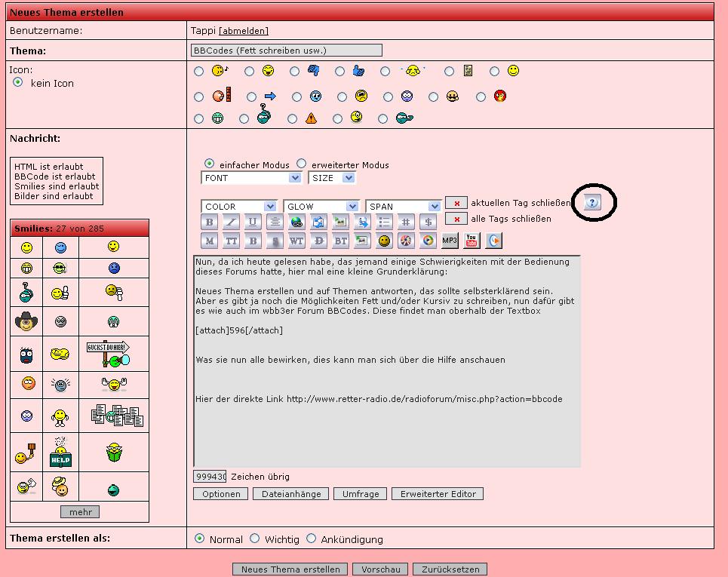
Task: Open BBCode help via question mark button
Action: [593, 202]
